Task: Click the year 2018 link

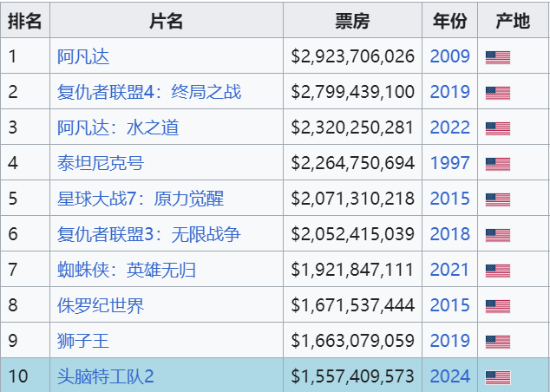Action: pos(449,234)
